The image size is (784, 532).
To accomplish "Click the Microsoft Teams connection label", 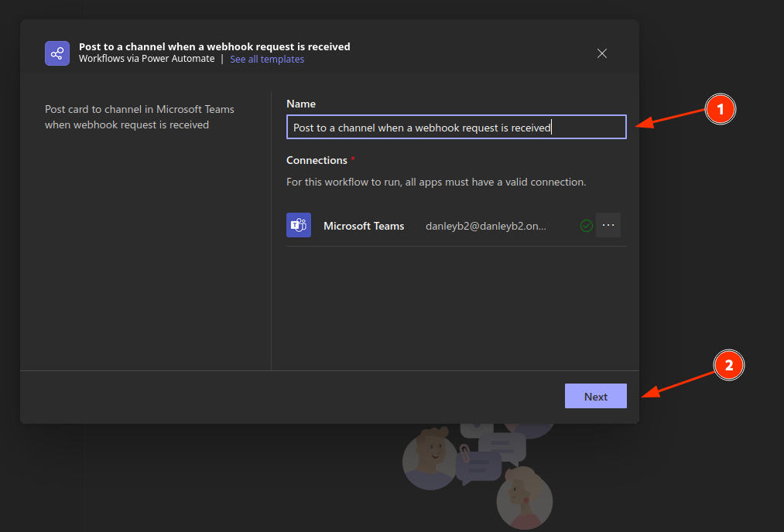I will click(364, 226).
